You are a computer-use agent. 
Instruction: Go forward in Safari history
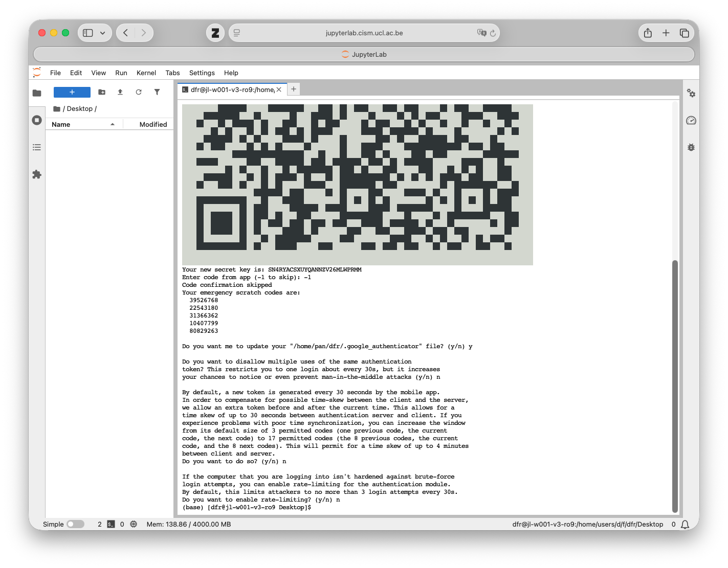144,33
